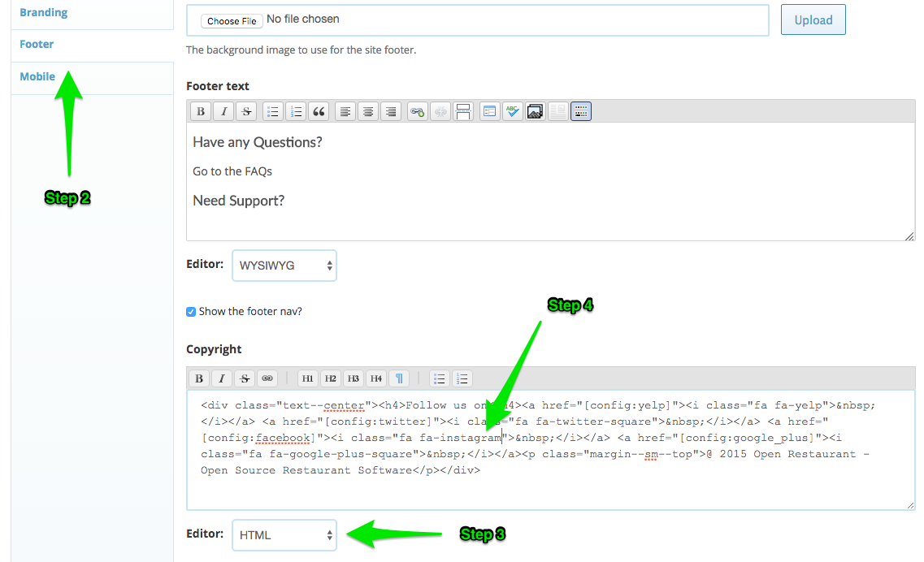Click the Choose File button
The height and width of the screenshot is (562, 924).
coord(232,20)
